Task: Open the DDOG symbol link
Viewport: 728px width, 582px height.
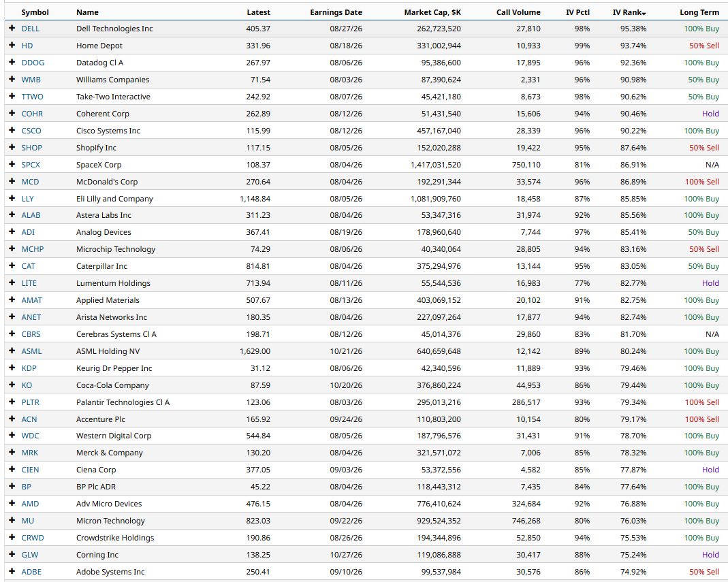Action: point(33,63)
